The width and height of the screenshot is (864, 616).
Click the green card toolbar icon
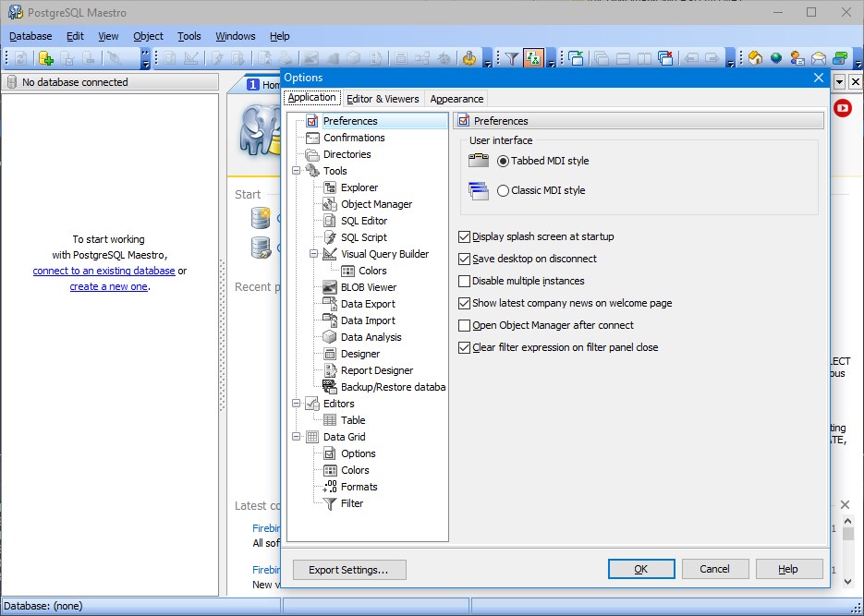[x=840, y=58]
